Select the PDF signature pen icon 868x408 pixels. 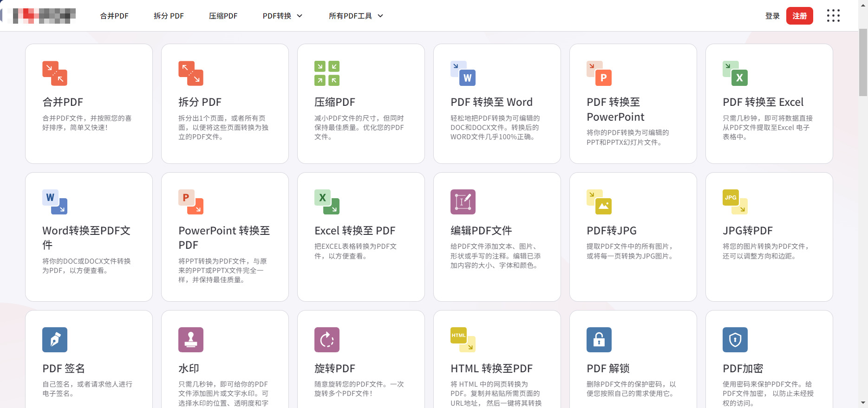coord(55,340)
